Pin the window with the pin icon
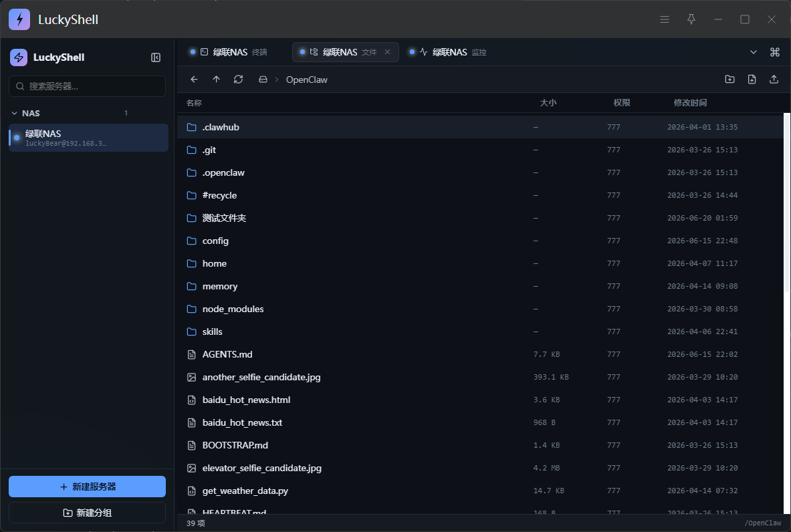Image resolution: width=791 pixels, height=532 pixels. point(691,19)
